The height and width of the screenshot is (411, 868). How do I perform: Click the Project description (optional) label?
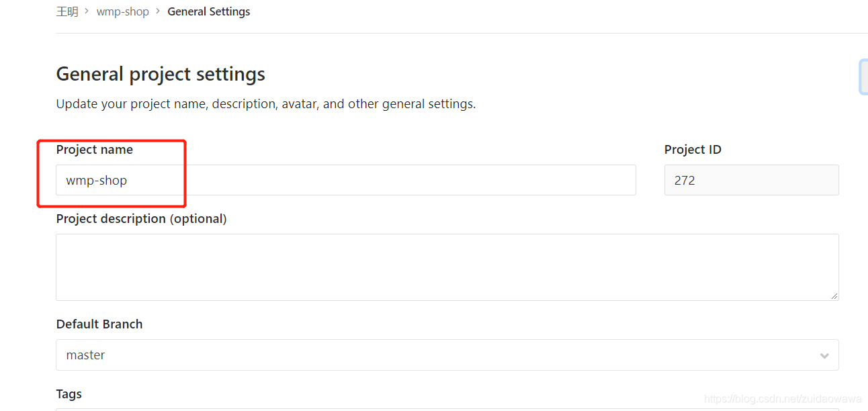point(142,219)
